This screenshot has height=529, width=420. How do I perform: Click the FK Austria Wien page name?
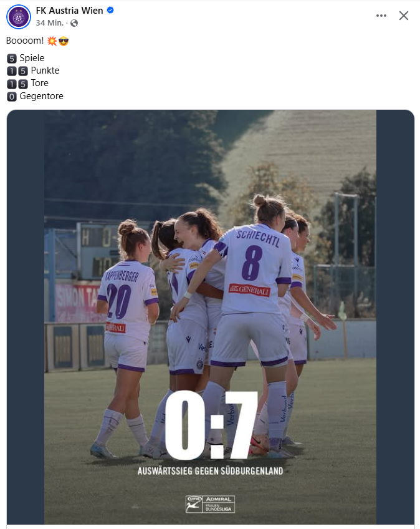tap(69, 11)
